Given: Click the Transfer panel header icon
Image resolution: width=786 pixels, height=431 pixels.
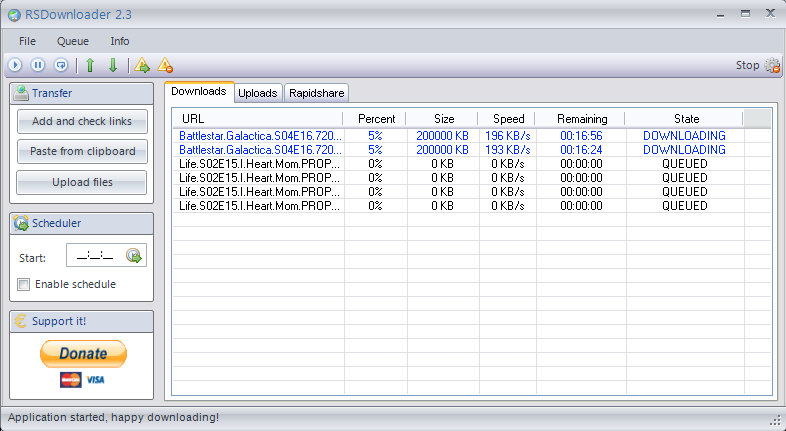Looking at the screenshot, I should (x=21, y=93).
